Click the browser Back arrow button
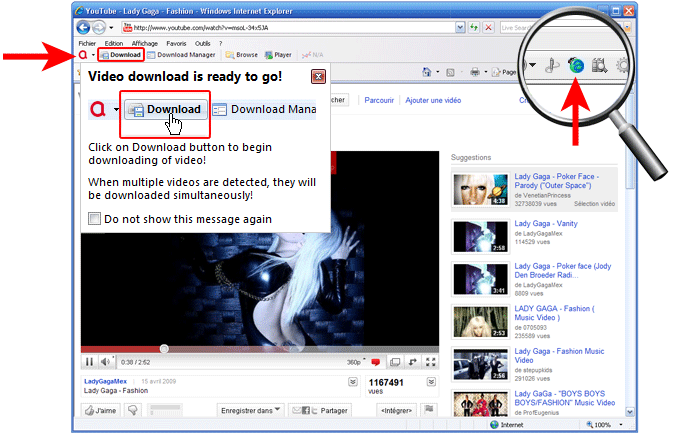The height and width of the screenshot is (435, 674). coord(84,28)
